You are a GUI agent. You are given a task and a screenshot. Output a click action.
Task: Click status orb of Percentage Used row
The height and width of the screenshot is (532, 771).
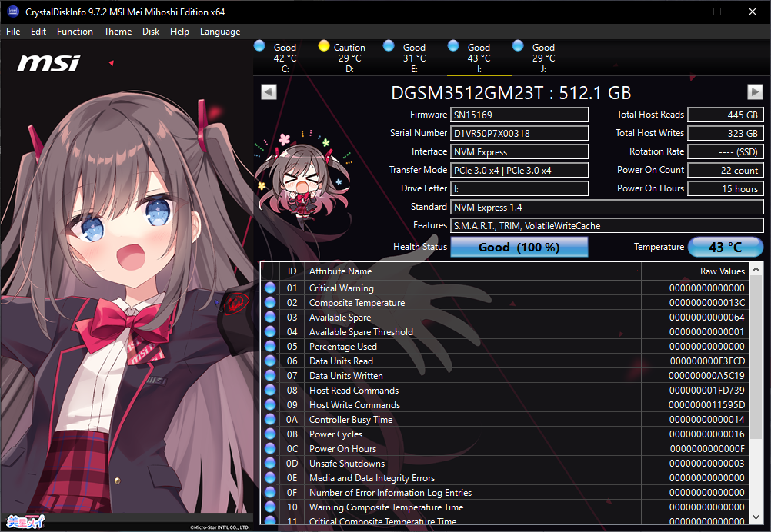[270, 346]
